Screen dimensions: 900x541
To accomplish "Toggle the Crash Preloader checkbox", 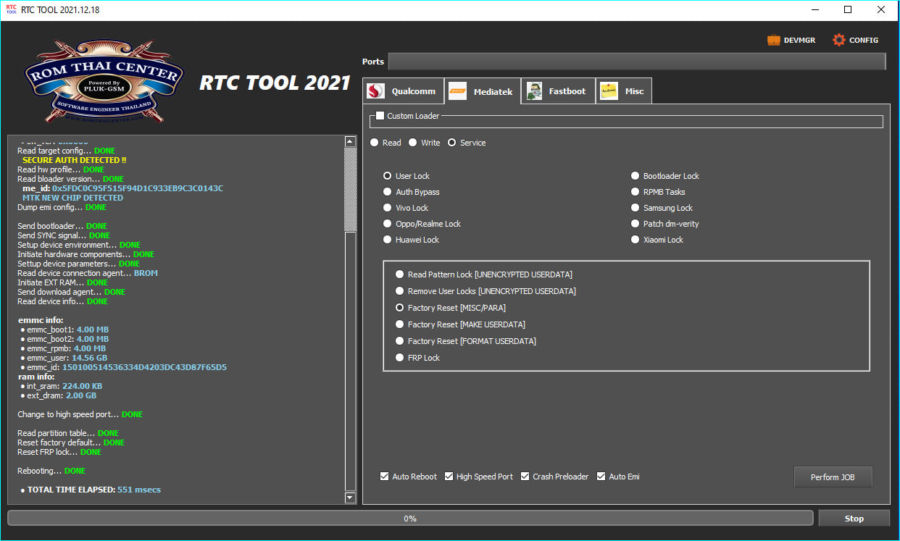I will click(525, 477).
